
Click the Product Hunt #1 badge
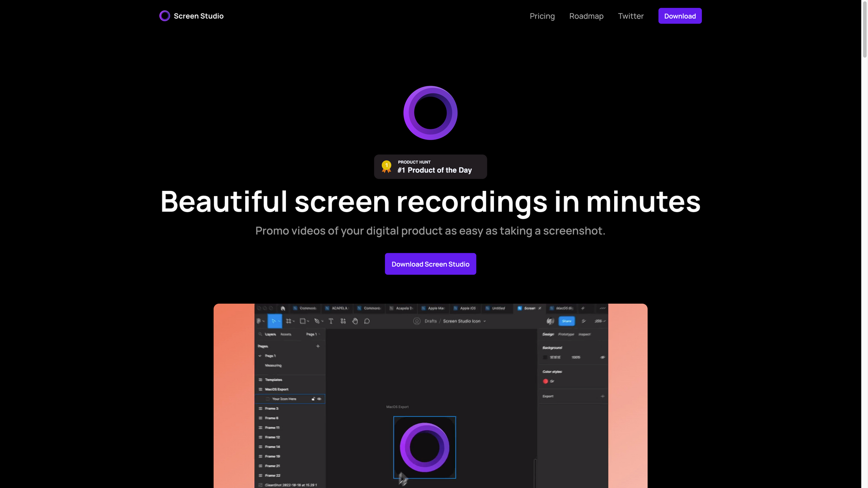point(430,167)
